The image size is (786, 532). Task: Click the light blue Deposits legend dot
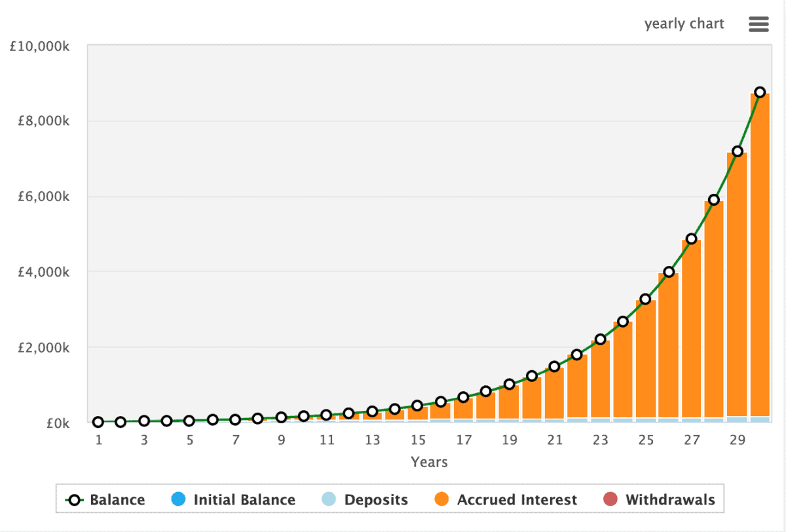coord(329,500)
